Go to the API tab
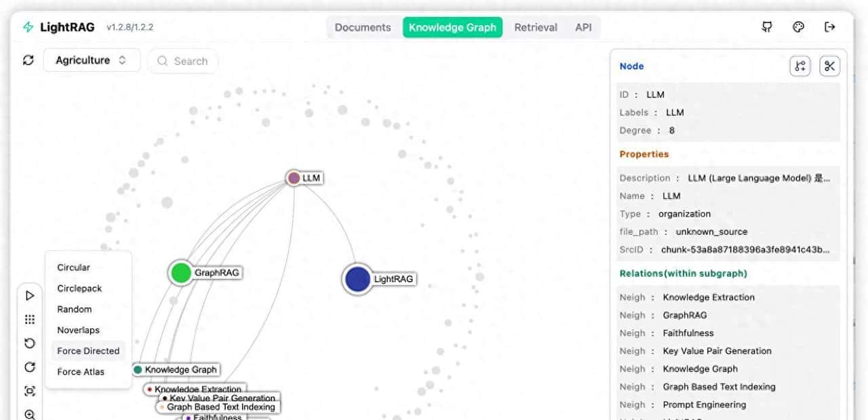The image size is (868, 420). tap(583, 27)
